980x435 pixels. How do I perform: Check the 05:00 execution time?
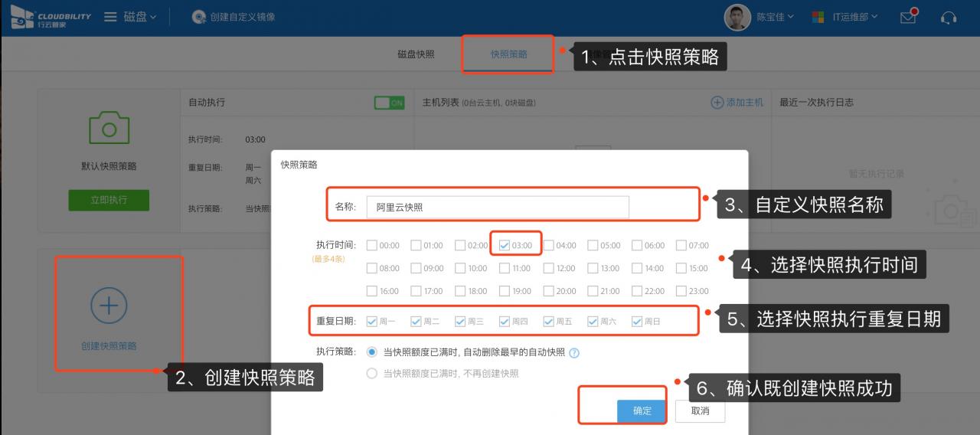point(593,246)
